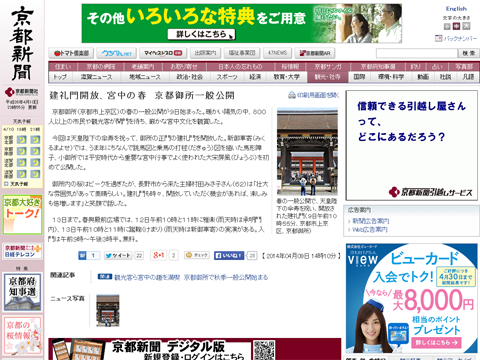Click the 検索 search button
480x360 pixels.
[469, 53]
